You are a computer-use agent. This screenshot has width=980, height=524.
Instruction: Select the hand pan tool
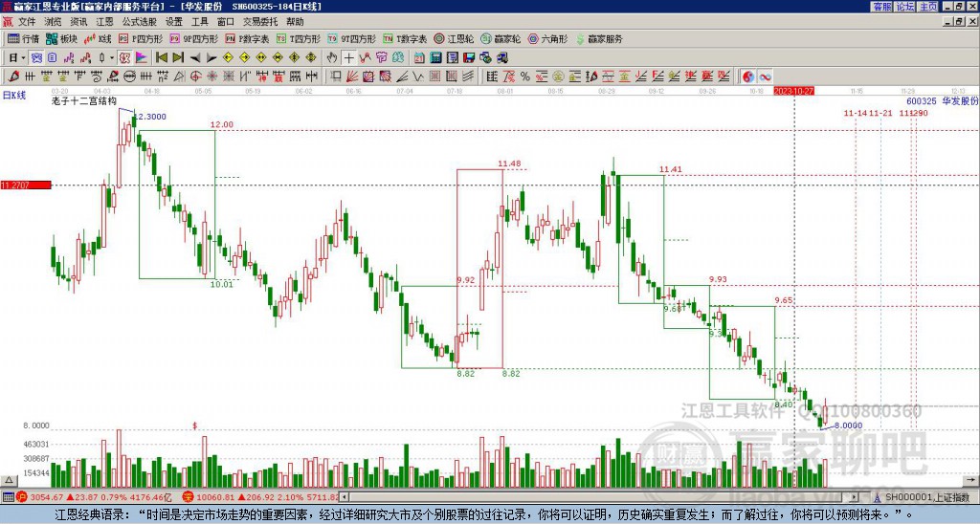[332, 57]
